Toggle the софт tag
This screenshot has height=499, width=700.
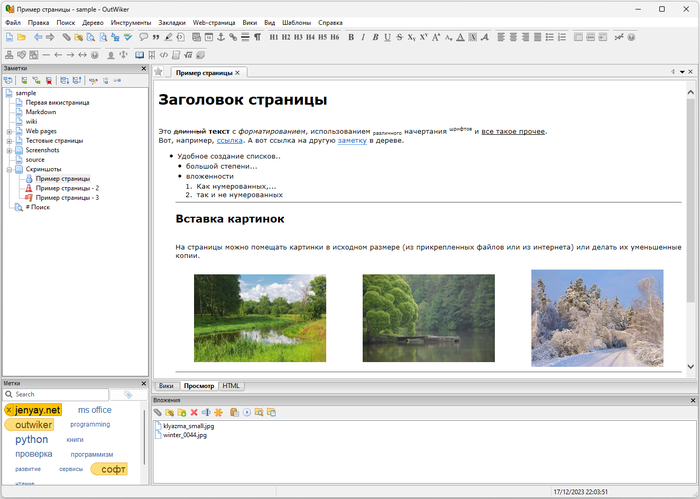112,468
